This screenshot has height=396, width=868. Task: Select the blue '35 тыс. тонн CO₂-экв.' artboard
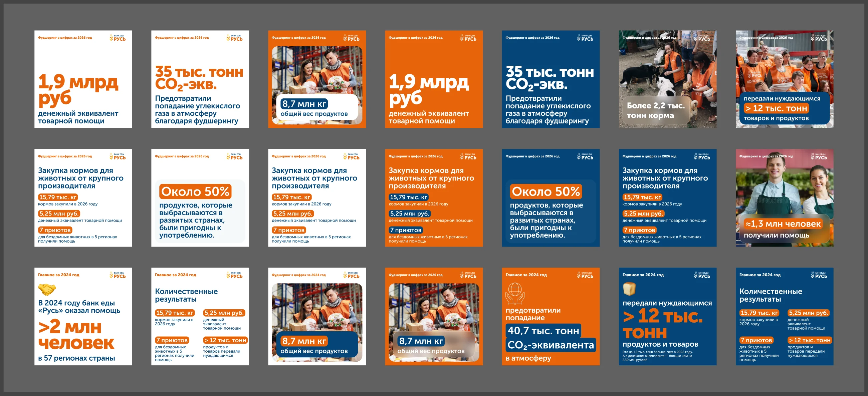point(551,79)
